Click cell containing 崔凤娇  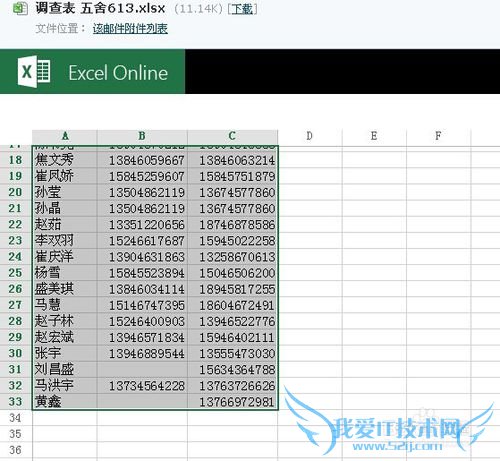coord(65,176)
